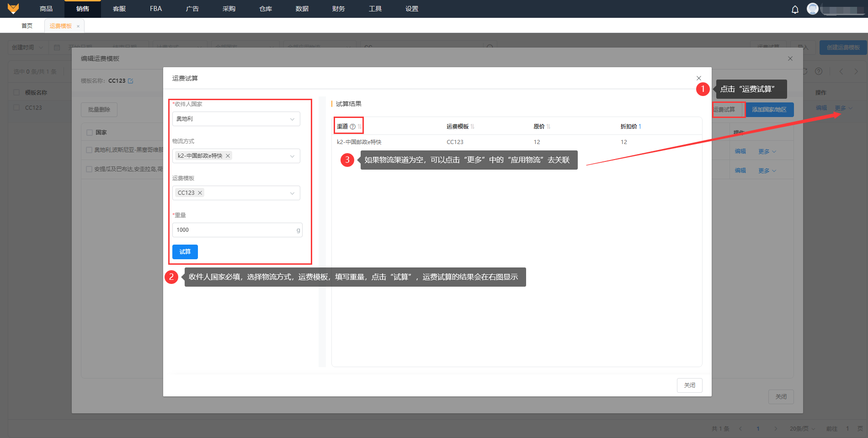This screenshot has width=868, height=438.
Task: Switch to the 首页 tab
Action: (27, 26)
